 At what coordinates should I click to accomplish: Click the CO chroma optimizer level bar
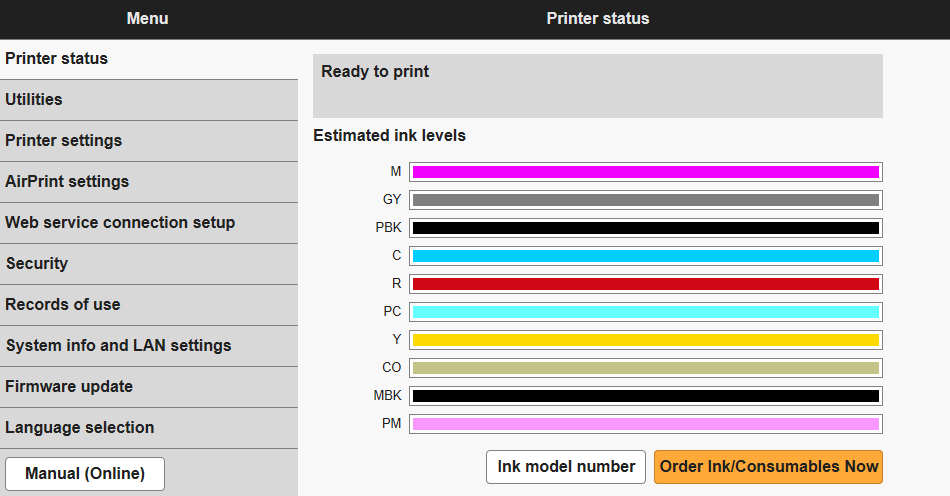point(645,368)
